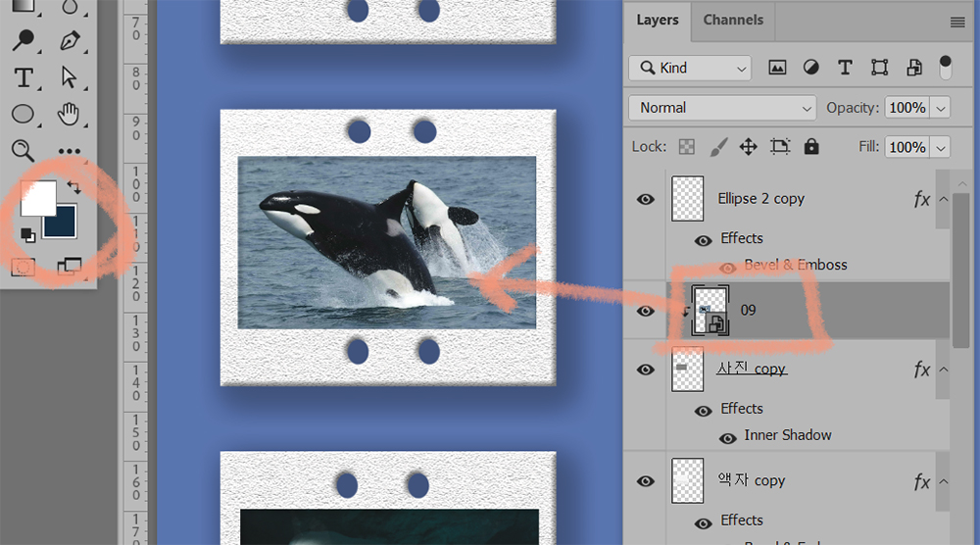Select the 09 smart object thumbnail
The width and height of the screenshot is (980, 545).
pyautogui.click(x=710, y=311)
